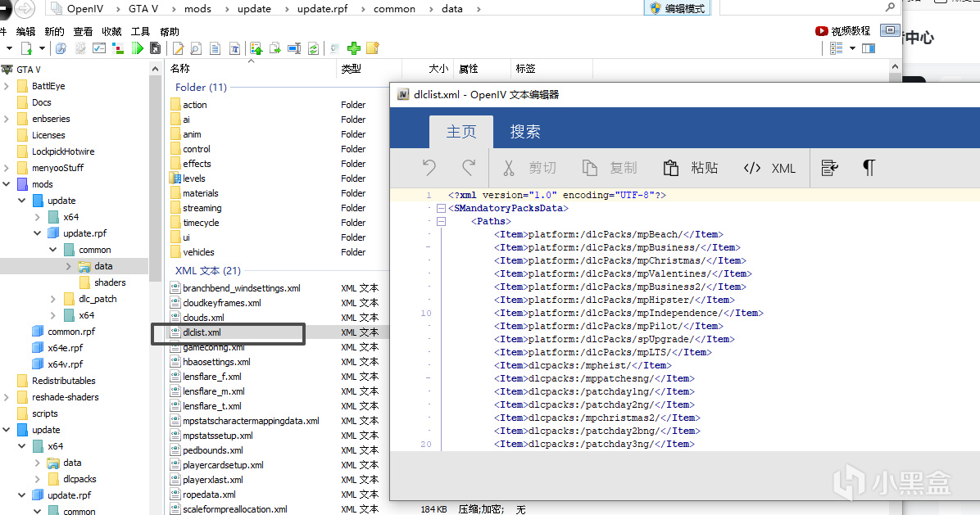This screenshot has height=515, width=980.
Task: Collapse the mods folder in tree
Action: click(x=7, y=184)
